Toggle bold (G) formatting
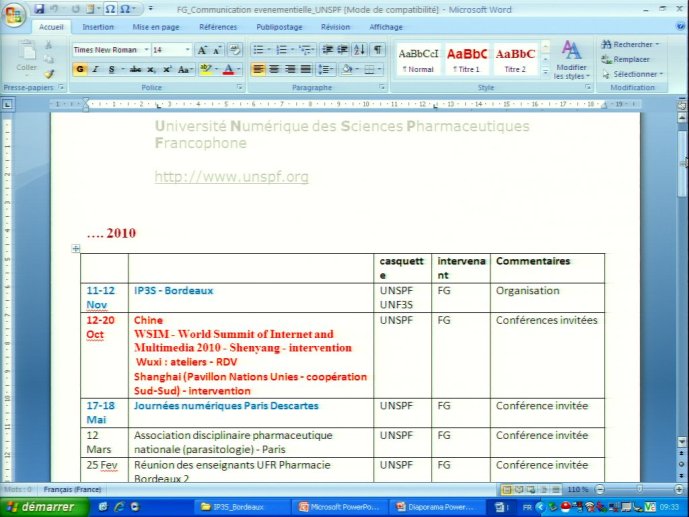Screen dimensions: 689x517 click(80, 69)
